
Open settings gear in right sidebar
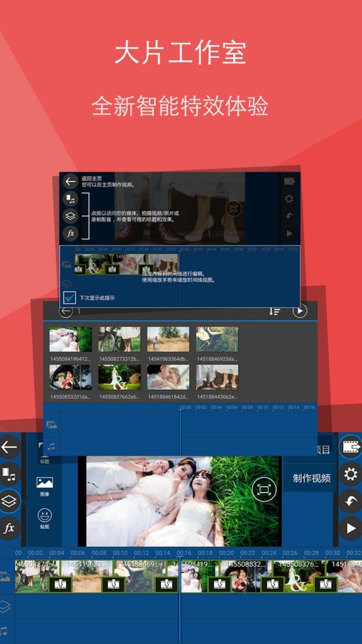(x=351, y=474)
